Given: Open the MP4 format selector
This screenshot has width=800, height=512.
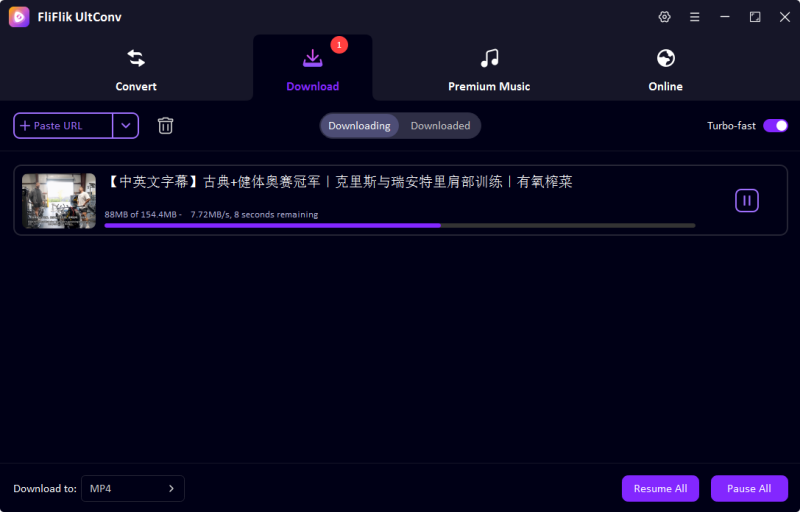Looking at the screenshot, I should 133,488.
